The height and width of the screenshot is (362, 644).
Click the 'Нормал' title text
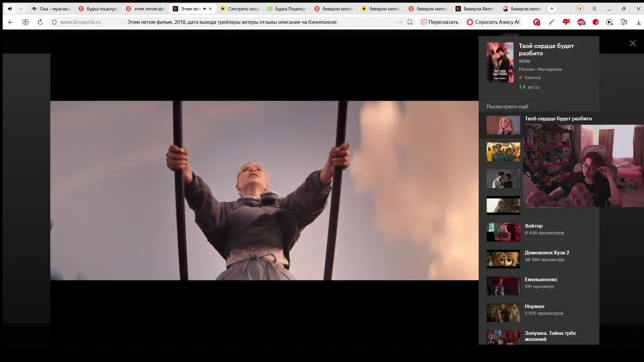click(534, 306)
